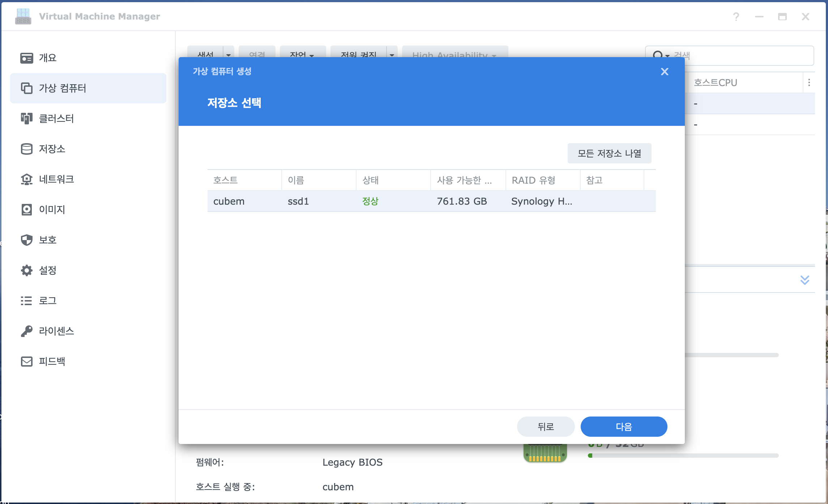828x504 pixels.
Task: Open the Image (이미지) sidebar icon
Action: 27,210
